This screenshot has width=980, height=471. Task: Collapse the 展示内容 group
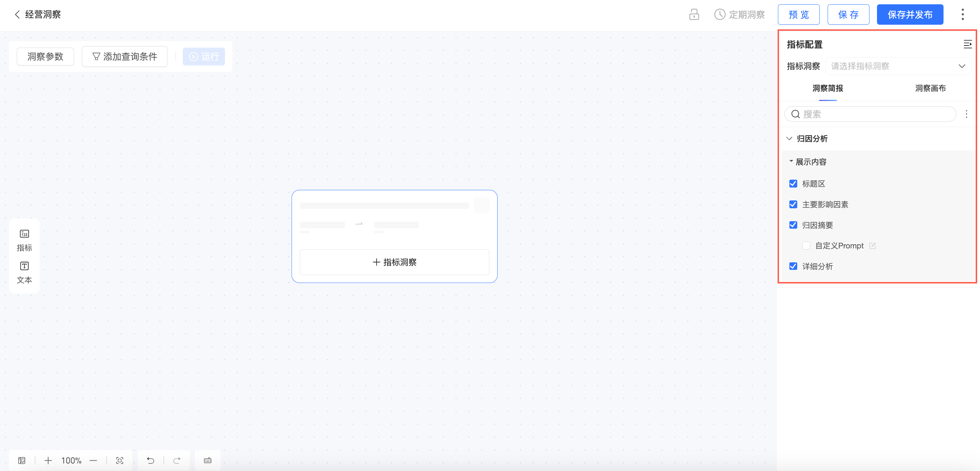(x=791, y=161)
